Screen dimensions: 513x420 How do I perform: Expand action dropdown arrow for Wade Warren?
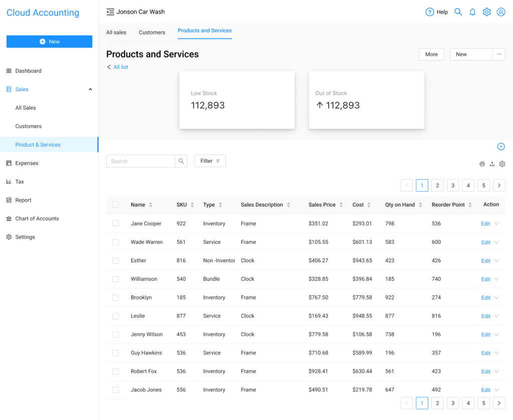[496, 242]
